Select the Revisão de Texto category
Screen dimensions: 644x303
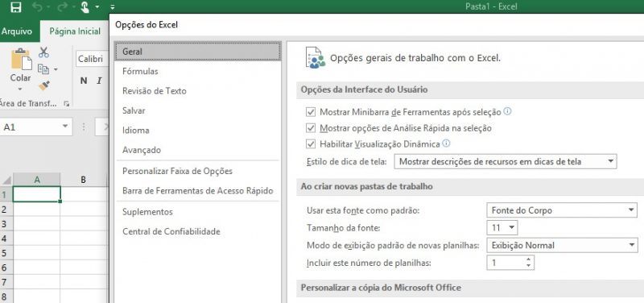pos(198,91)
